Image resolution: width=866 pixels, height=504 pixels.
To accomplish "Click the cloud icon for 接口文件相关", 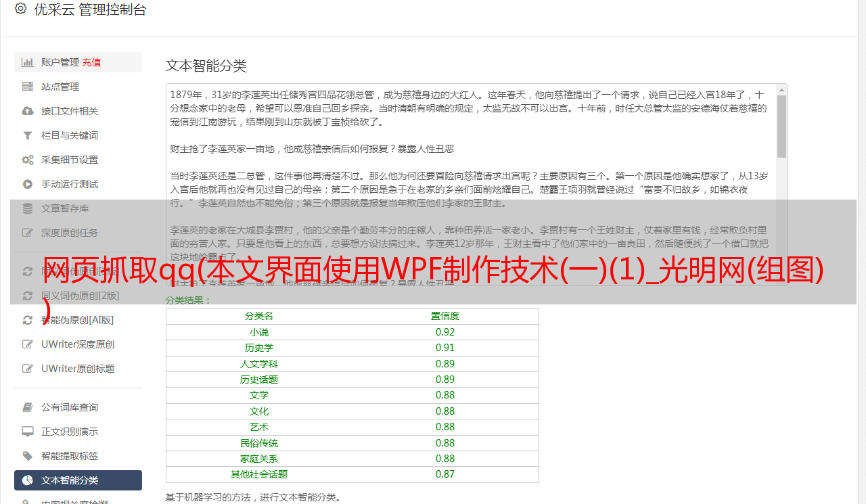I will [x=28, y=111].
